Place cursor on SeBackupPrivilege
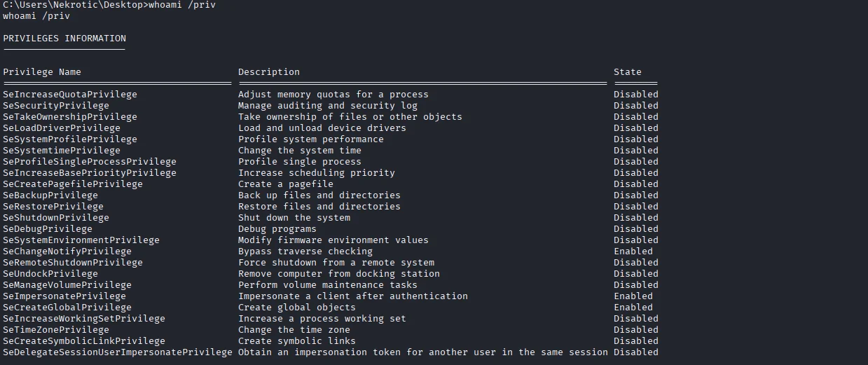 coord(50,195)
